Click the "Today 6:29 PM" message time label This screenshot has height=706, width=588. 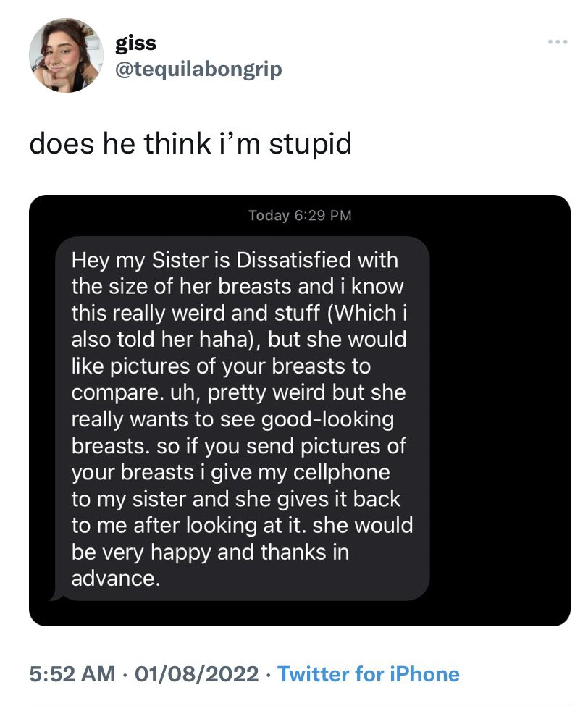[300, 216]
